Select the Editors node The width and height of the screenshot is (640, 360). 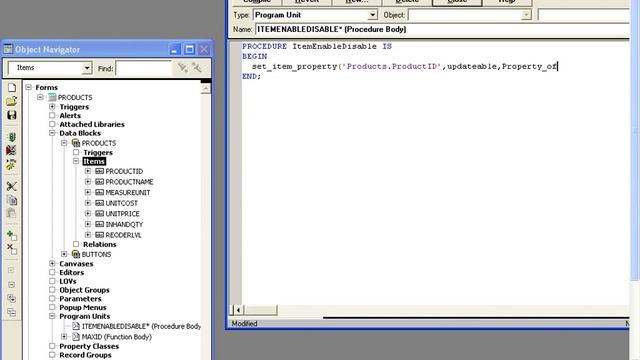point(71,272)
